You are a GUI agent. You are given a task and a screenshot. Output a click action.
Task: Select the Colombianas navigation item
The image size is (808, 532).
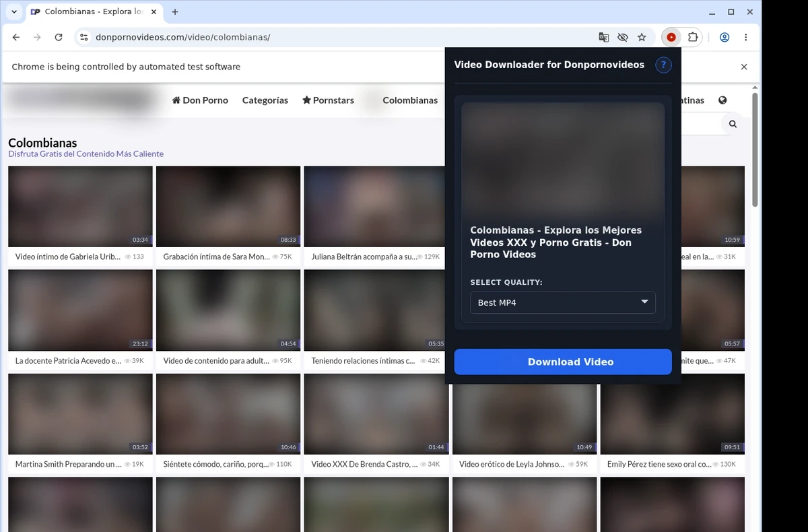[410, 100]
